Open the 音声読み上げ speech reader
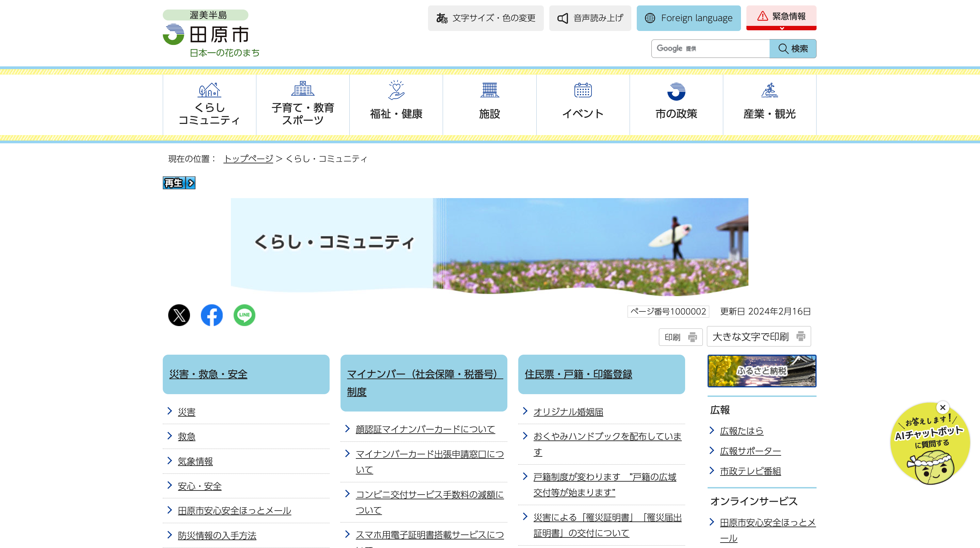Viewport: 980px width, 548px height. pyautogui.click(x=590, y=18)
